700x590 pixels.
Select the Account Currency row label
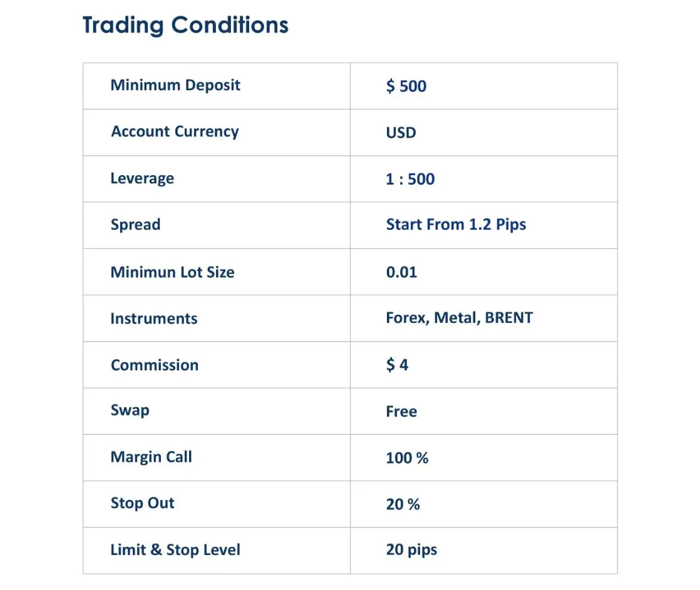pos(175,132)
